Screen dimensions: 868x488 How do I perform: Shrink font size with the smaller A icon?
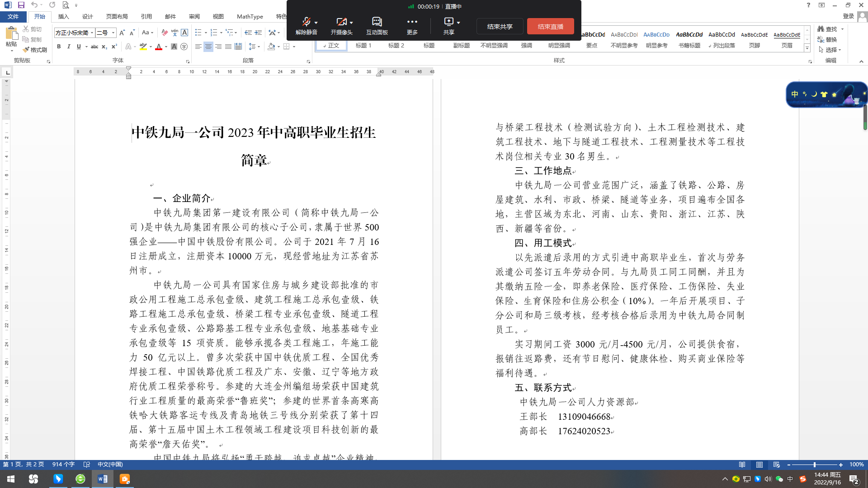pyautogui.click(x=132, y=33)
